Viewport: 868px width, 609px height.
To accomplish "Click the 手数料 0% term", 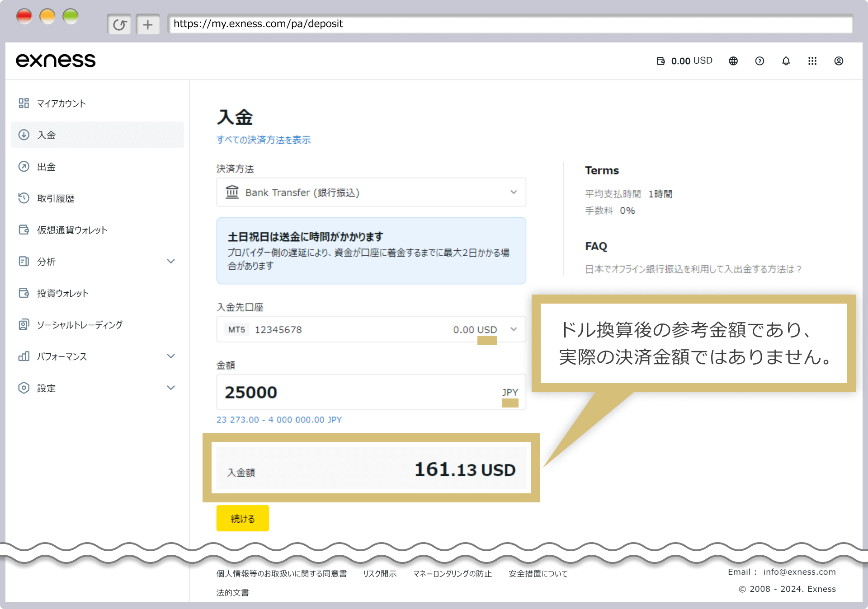I will pyautogui.click(x=610, y=211).
